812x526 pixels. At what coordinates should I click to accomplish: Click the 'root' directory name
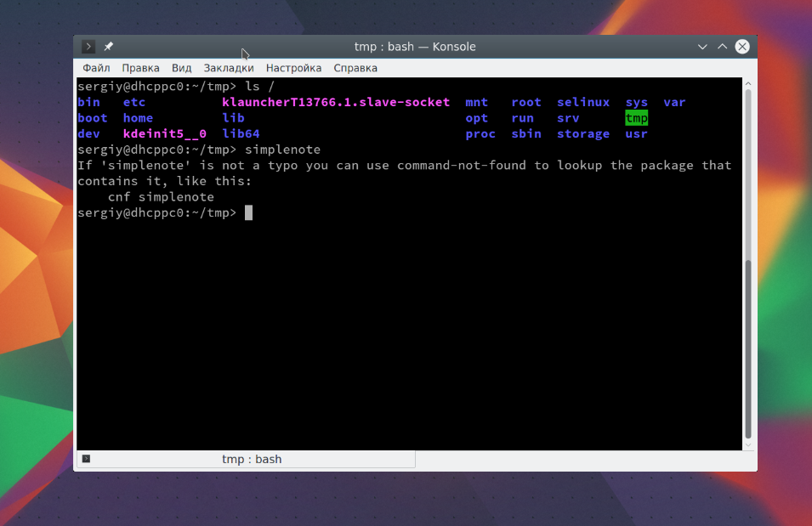click(526, 102)
